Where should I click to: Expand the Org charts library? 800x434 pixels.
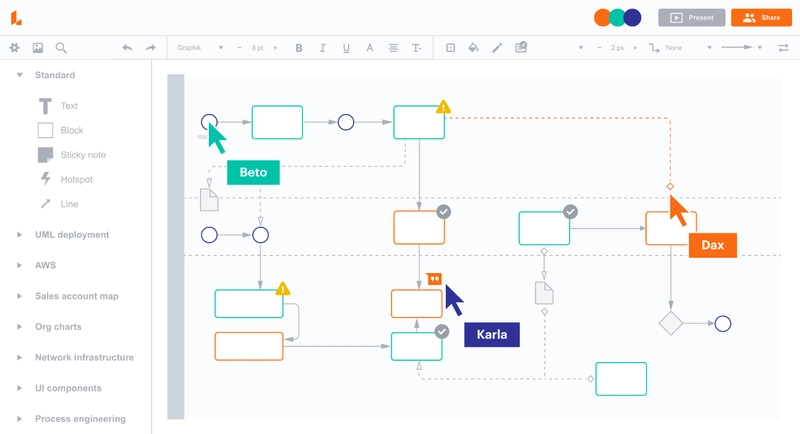[x=19, y=326]
